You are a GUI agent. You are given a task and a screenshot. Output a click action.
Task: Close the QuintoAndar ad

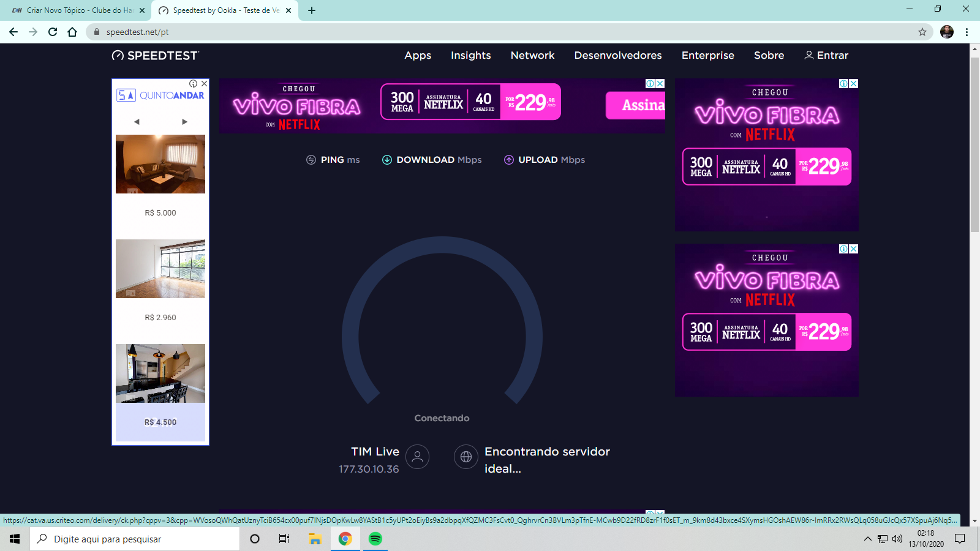tap(205, 83)
